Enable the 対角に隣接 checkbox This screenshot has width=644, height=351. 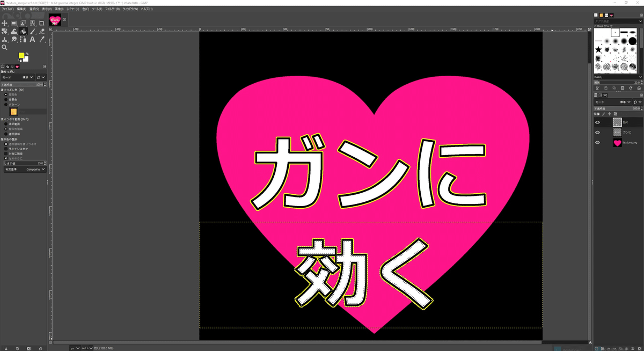6,154
